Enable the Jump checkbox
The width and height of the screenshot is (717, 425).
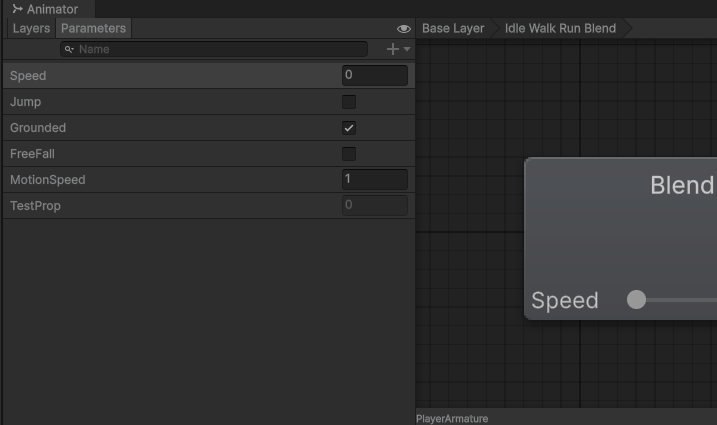point(349,102)
